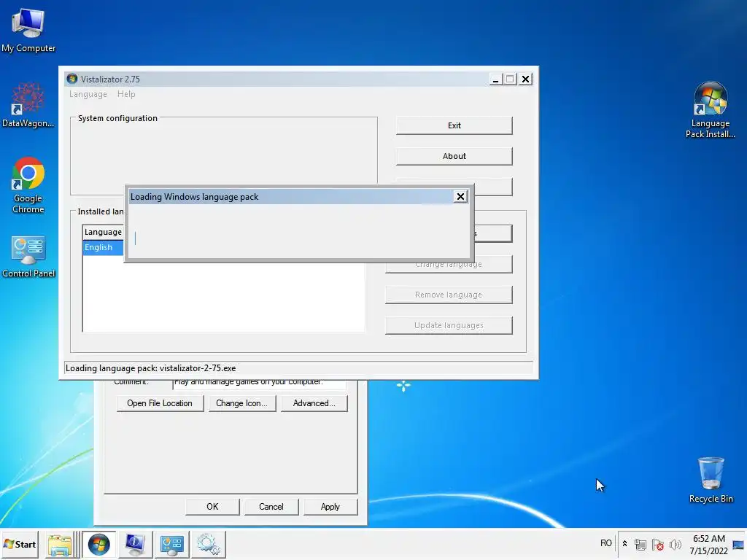
Task: Open Language Pack Install shortcut
Action: pyautogui.click(x=710, y=110)
